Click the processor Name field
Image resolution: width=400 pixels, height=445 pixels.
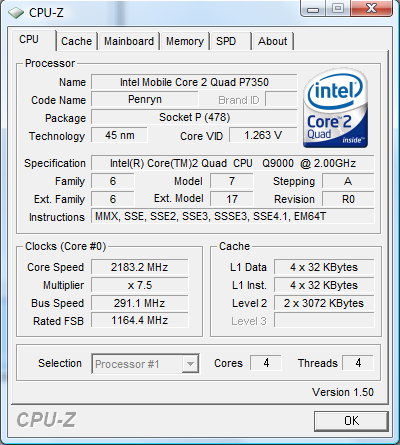(x=194, y=82)
